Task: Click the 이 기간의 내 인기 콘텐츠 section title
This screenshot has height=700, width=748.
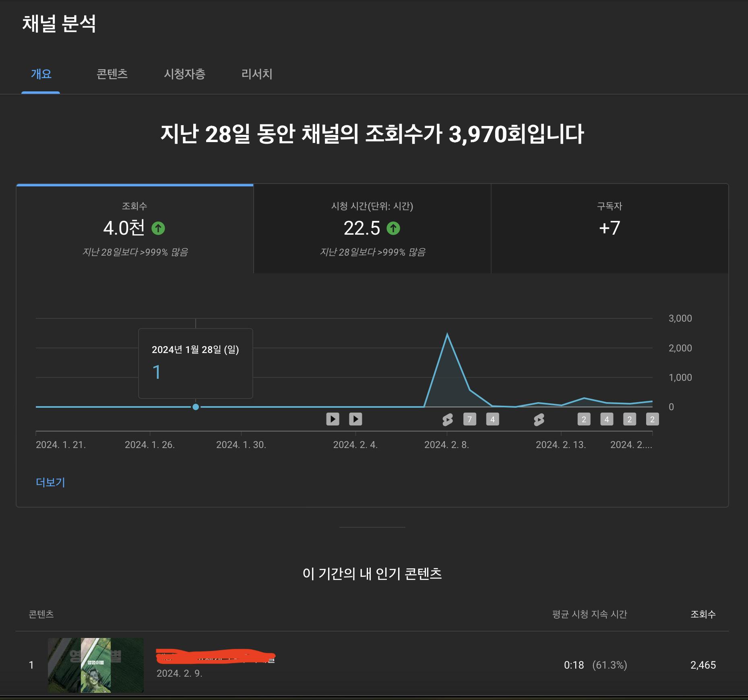Action: click(372, 574)
